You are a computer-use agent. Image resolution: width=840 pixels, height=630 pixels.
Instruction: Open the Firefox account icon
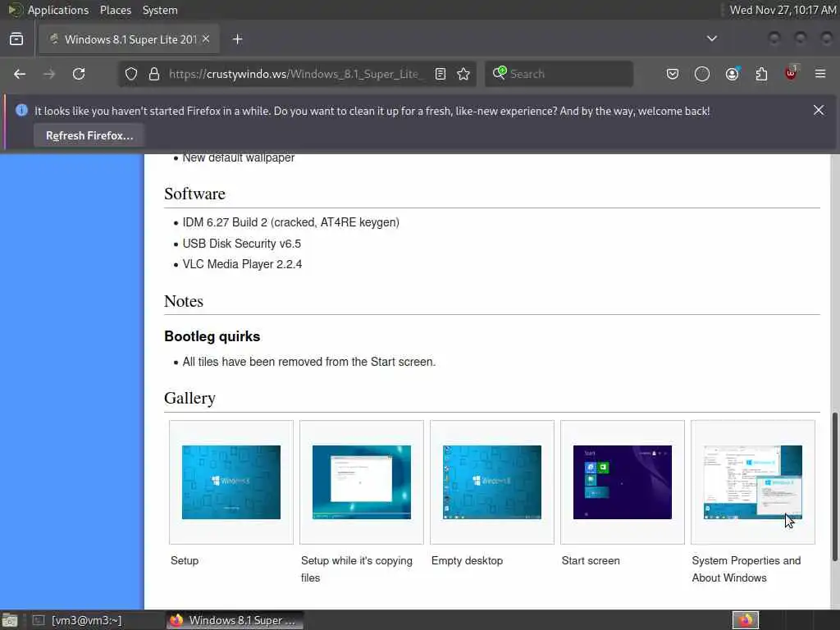coord(732,74)
